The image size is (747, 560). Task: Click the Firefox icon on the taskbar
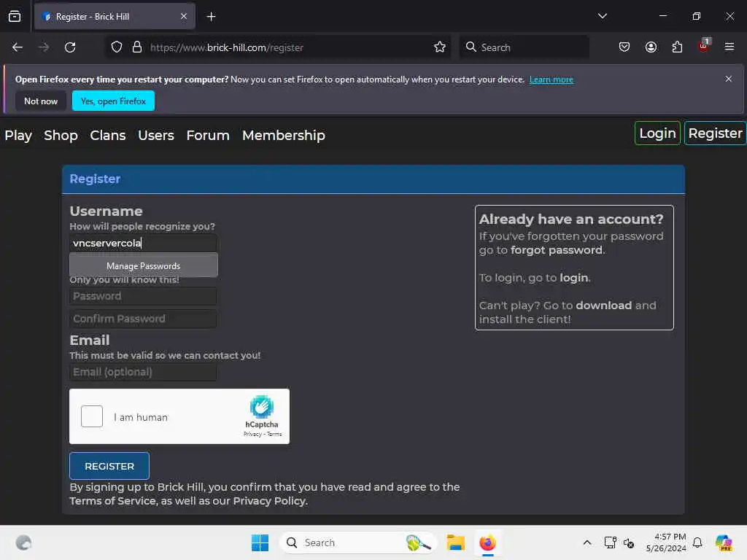(x=487, y=542)
